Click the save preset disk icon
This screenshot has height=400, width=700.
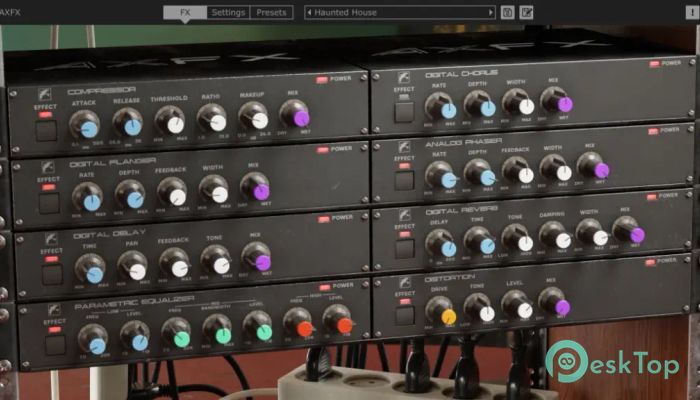(508, 13)
